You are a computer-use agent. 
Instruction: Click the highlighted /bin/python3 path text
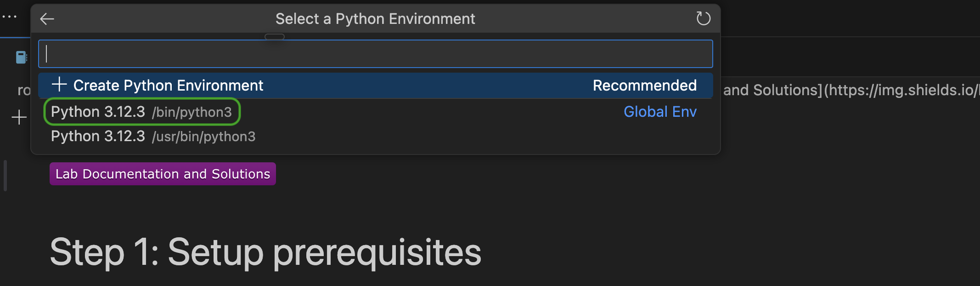(192, 112)
